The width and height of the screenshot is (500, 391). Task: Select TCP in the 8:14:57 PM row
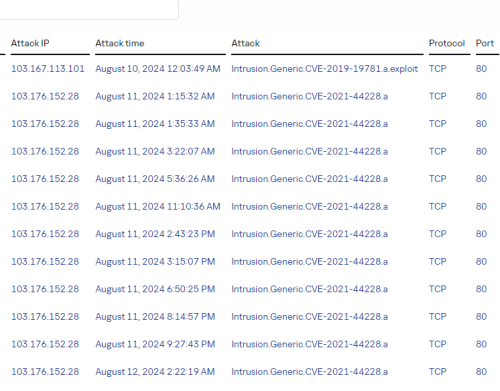click(x=437, y=316)
